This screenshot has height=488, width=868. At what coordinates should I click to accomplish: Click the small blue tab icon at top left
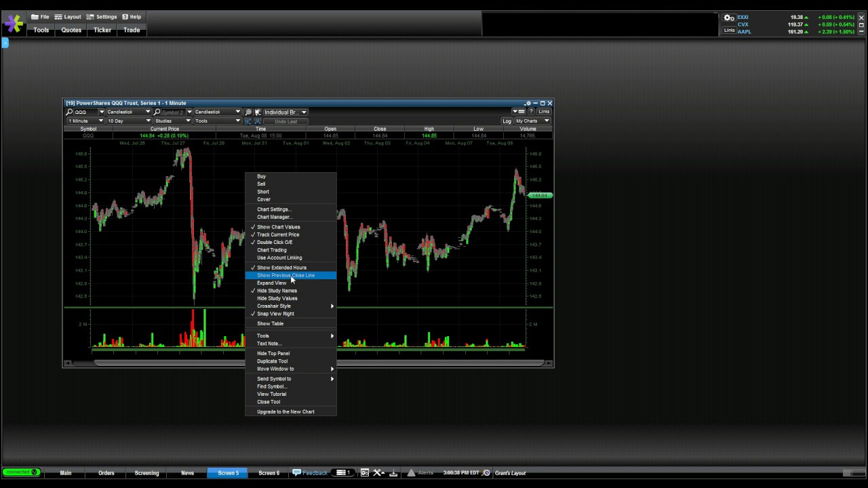(x=4, y=43)
